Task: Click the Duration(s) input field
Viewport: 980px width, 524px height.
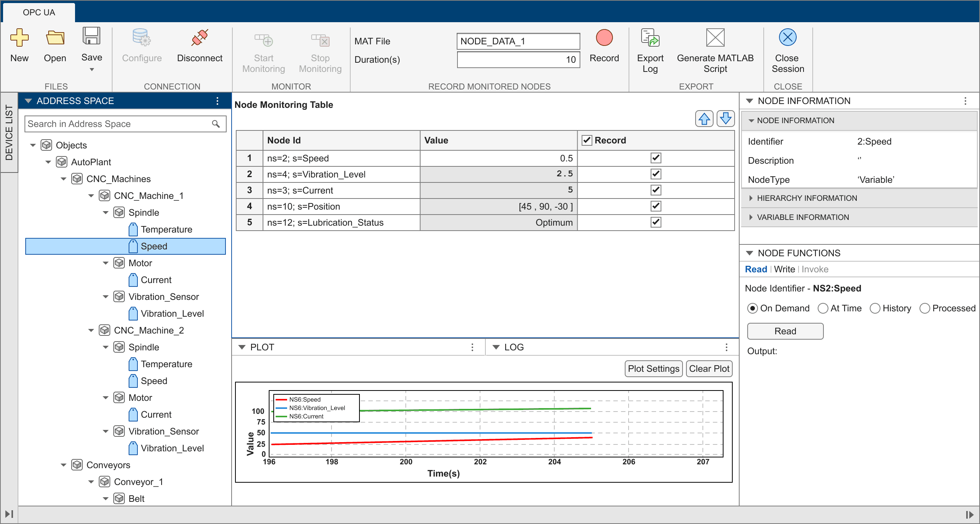Action: coord(518,60)
